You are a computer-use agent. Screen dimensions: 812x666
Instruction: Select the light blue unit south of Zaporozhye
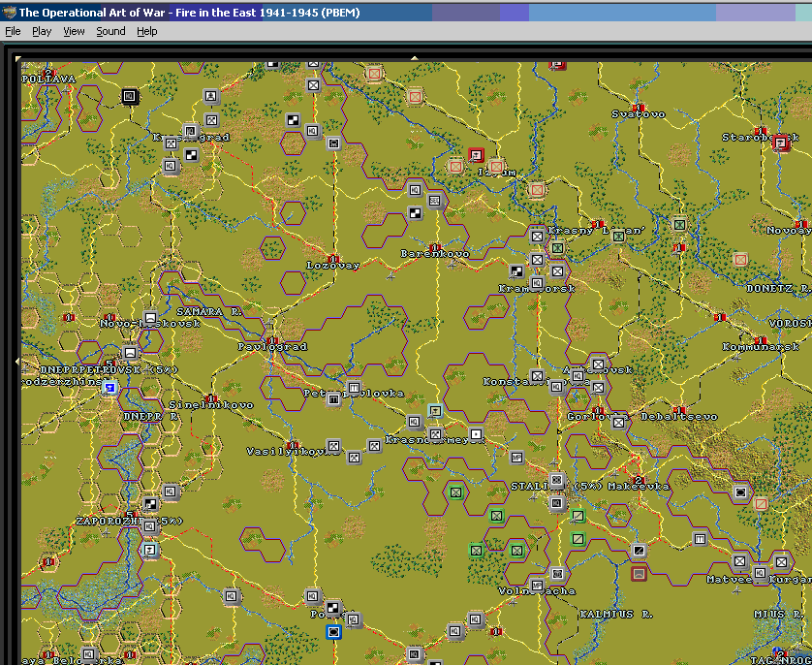pos(150,550)
